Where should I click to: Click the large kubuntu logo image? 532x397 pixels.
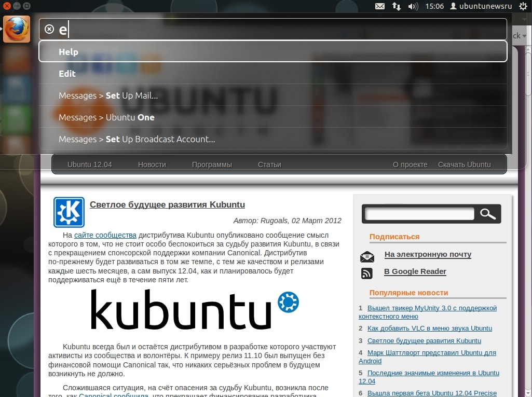pyautogui.click(x=195, y=309)
